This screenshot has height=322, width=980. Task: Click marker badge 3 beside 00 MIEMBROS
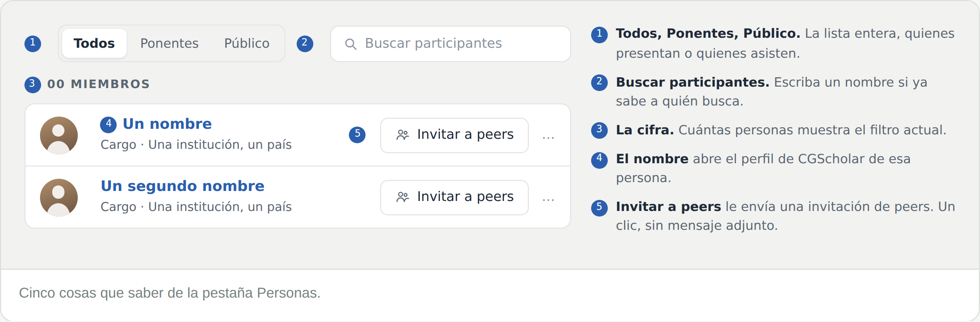pyautogui.click(x=33, y=84)
